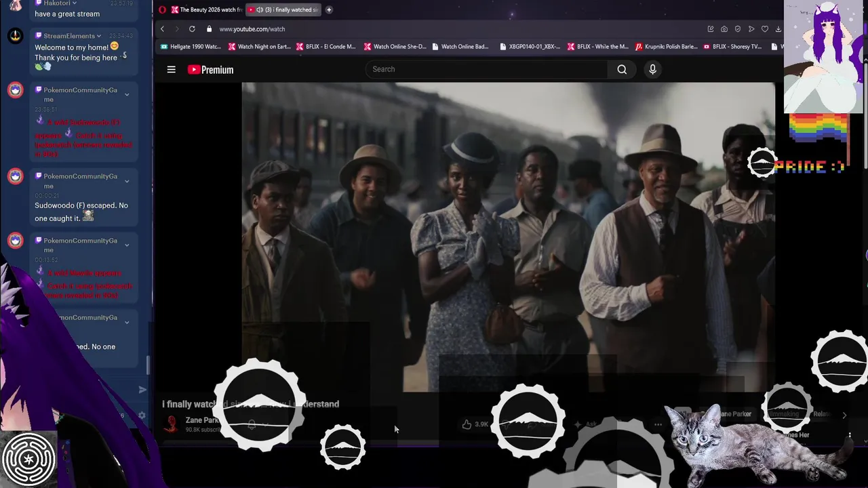Open the chat settings gear
This screenshot has width=868, height=488.
[142, 415]
